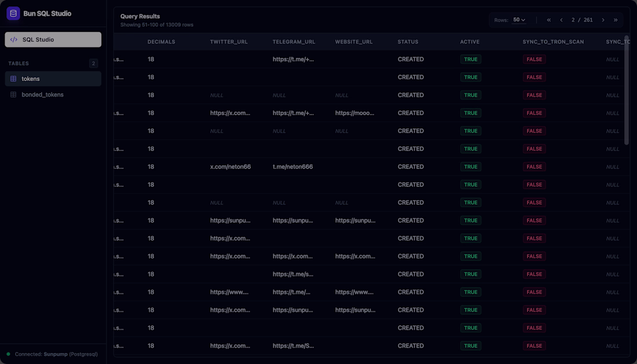The width and height of the screenshot is (637, 364).
Task: Click the FALSE badge in first row
Action: point(534,59)
